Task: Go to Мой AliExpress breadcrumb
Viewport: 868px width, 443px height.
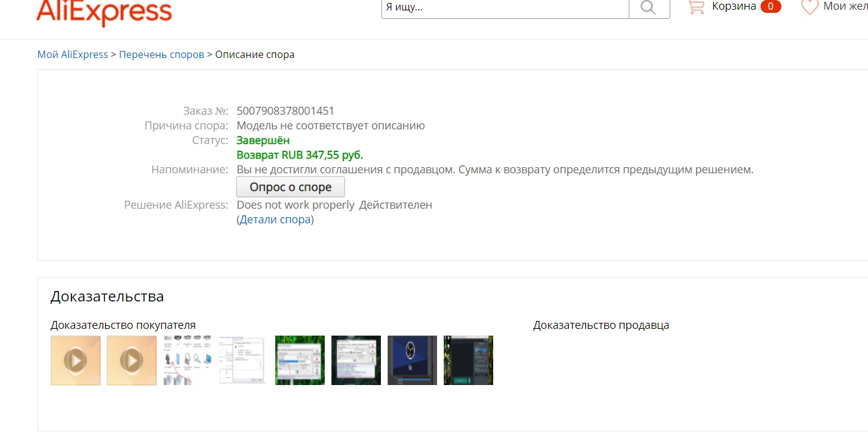Action: 73,54
